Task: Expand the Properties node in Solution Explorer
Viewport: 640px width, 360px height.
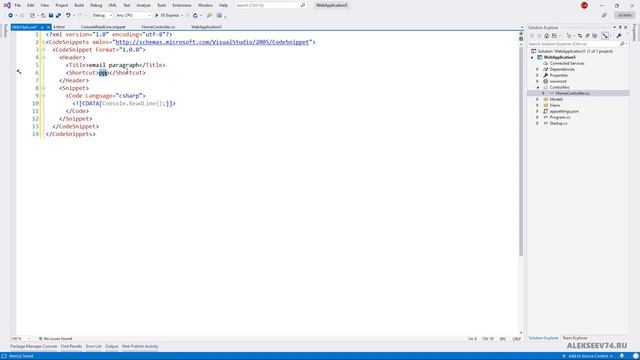Action: click(x=538, y=76)
